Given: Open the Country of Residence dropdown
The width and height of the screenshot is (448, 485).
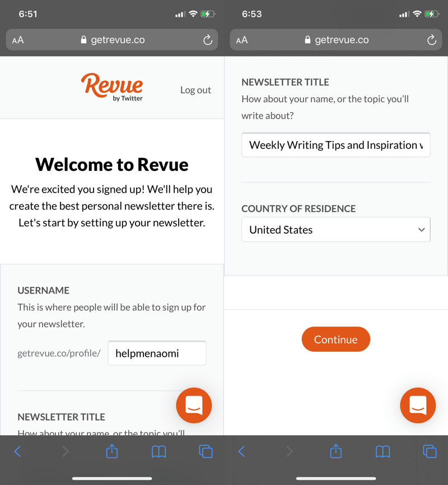Looking at the screenshot, I should tap(335, 230).
